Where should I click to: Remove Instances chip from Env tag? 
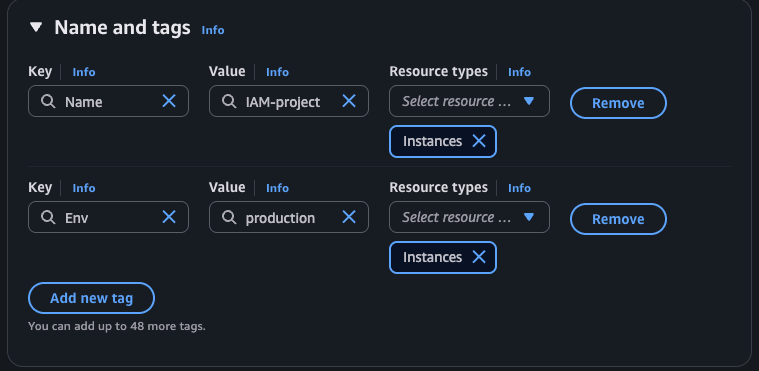[x=479, y=257]
